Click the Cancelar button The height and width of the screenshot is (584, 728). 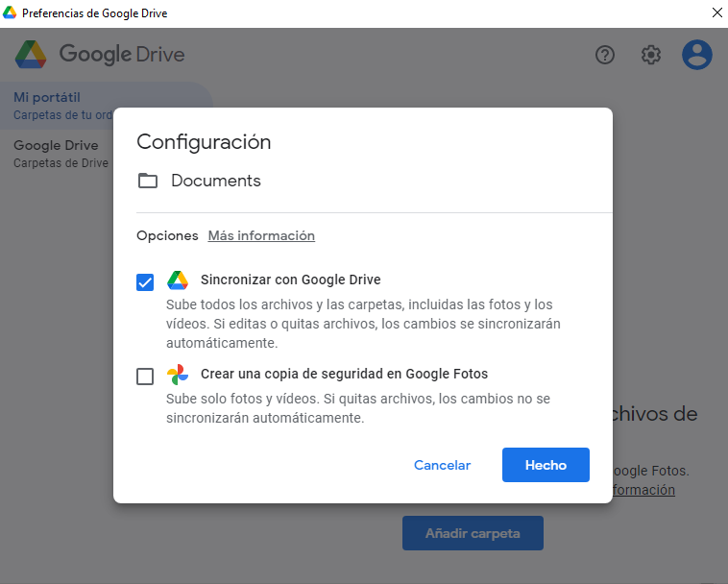(x=442, y=465)
